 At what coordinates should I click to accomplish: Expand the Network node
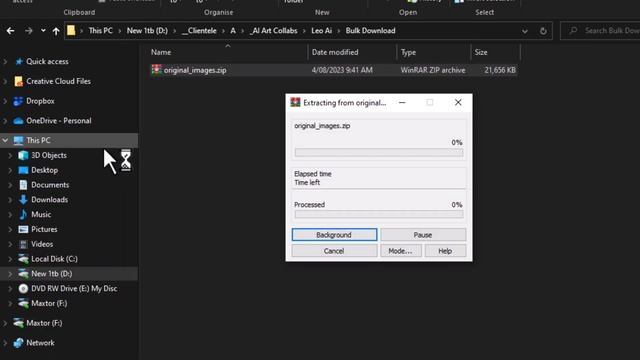tap(5, 343)
